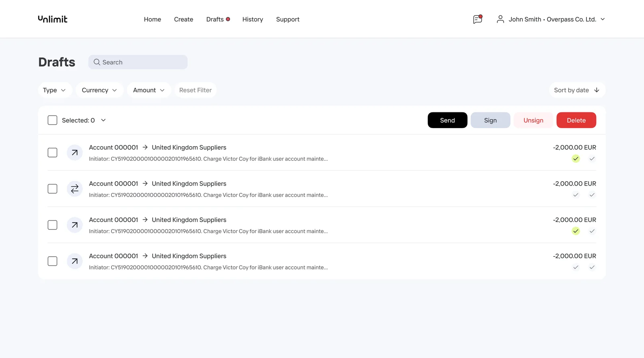Click the Unlimit logo

coord(53,19)
